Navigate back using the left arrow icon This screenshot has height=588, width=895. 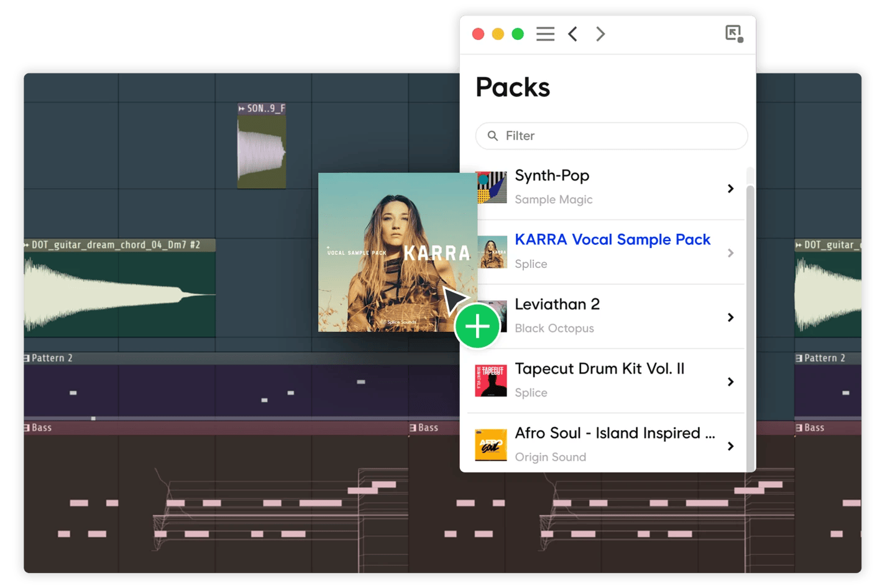572,34
